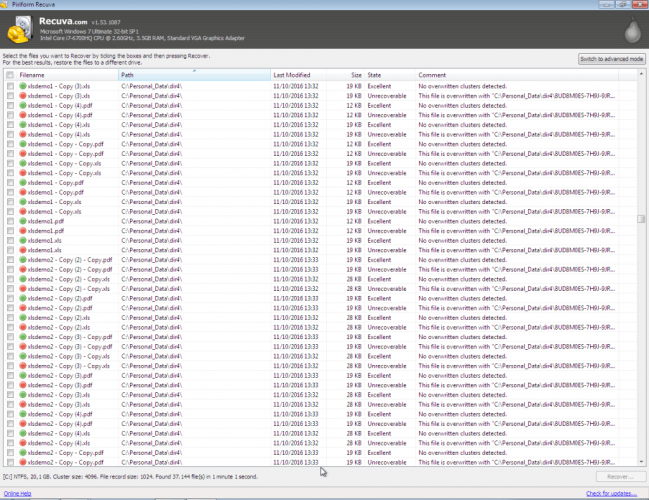Tick checkbox for Unrecoverable xlsdemo2 - Copy (2) - Copy.pdf
Screen dimensions: 649x500
click(10, 269)
